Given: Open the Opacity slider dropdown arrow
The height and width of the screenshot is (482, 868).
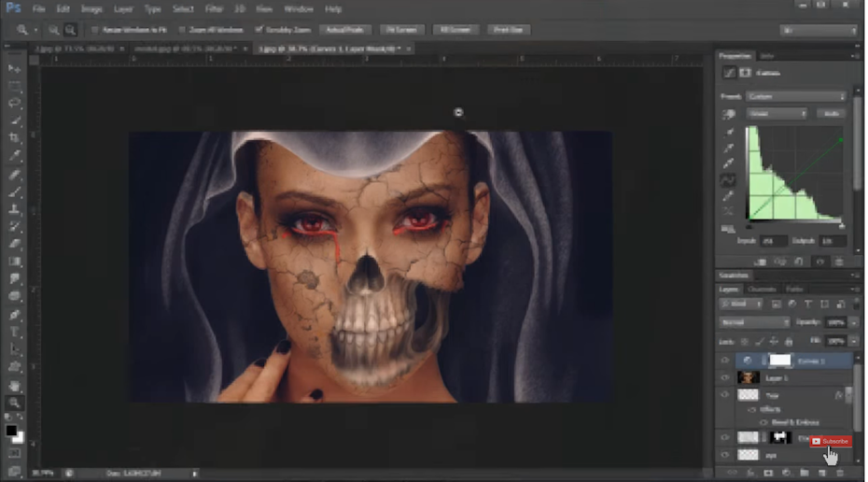Looking at the screenshot, I should [853, 322].
